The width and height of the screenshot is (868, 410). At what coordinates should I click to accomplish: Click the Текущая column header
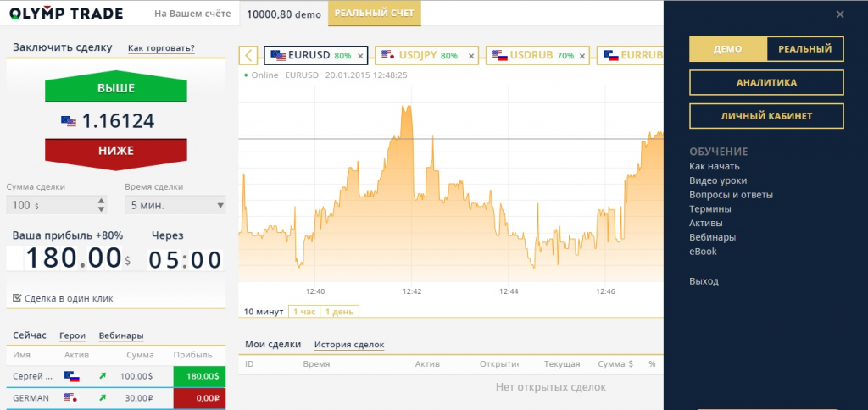(x=562, y=364)
